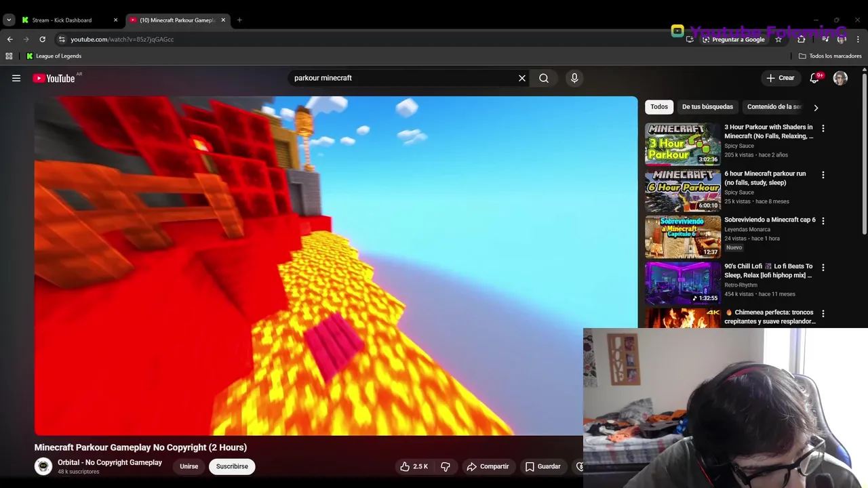
Task: Open options for 3 Hour Parkour video
Action: 823,128
